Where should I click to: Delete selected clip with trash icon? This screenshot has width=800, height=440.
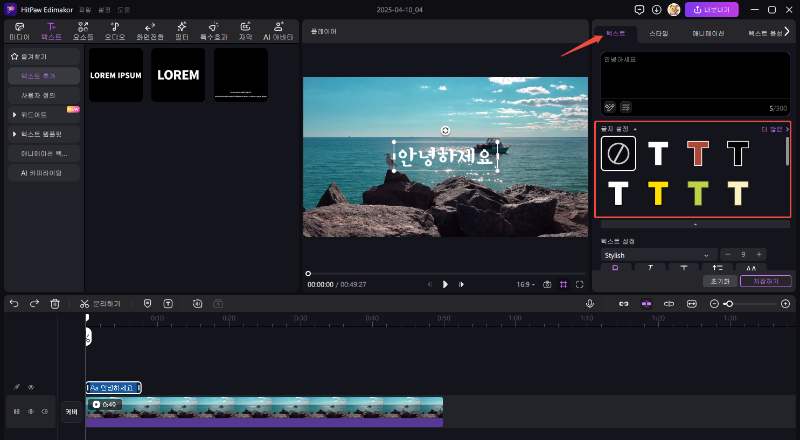55,303
